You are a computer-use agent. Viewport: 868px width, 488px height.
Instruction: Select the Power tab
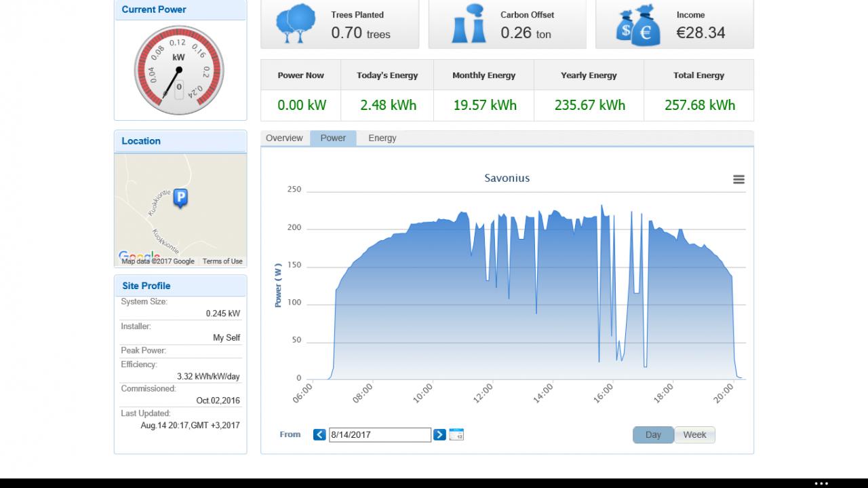point(333,138)
